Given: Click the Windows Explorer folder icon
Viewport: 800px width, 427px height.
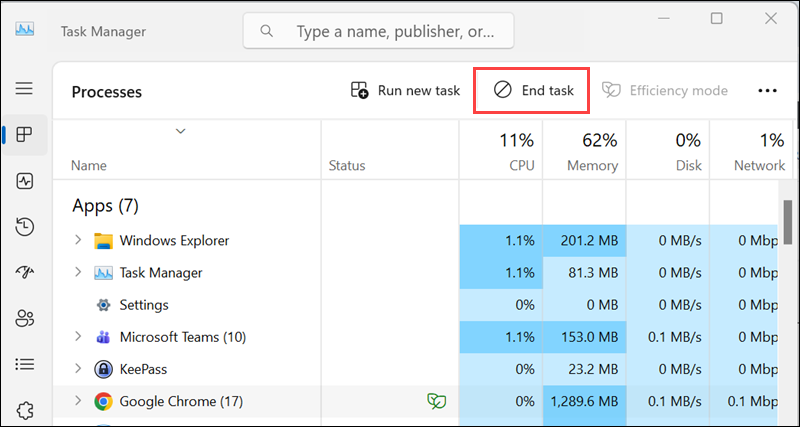Looking at the screenshot, I should 103,240.
